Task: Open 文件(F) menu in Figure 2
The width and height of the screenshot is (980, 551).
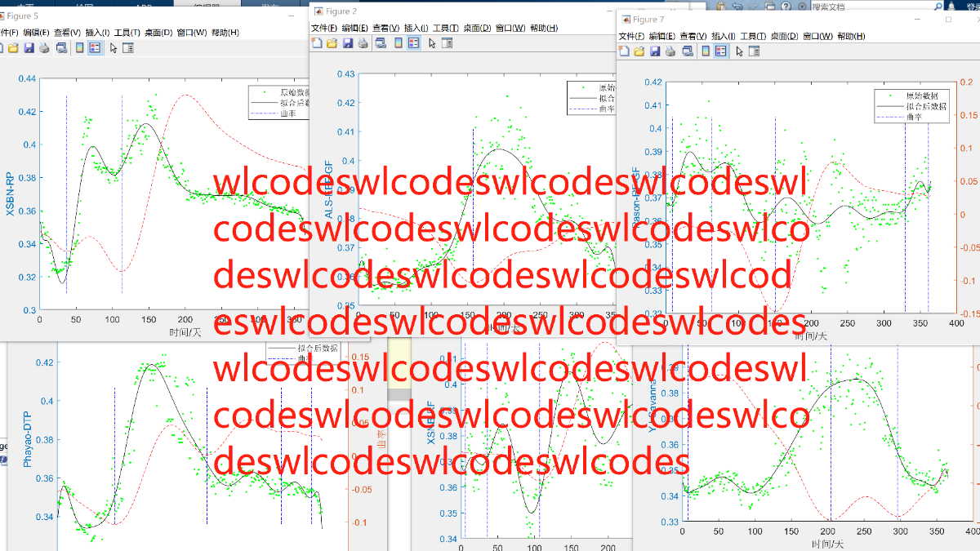Action: [324, 28]
